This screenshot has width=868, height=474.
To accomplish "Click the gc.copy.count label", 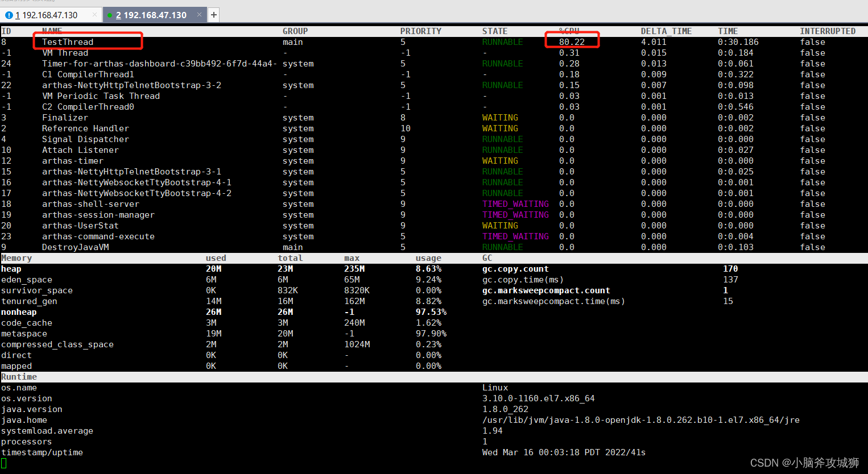I will pyautogui.click(x=515, y=269).
